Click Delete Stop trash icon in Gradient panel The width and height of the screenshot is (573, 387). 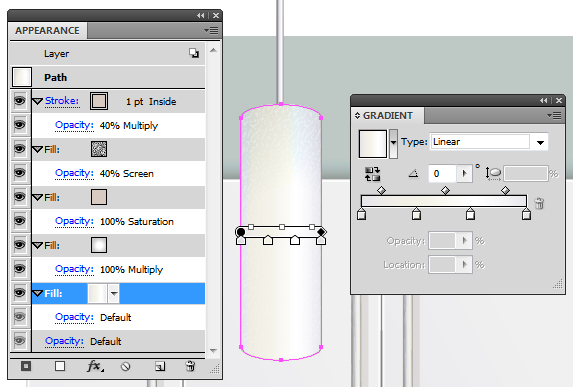click(x=539, y=203)
